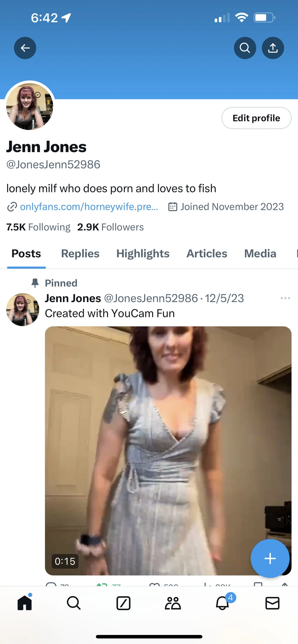
Task: Open the Highlights tab
Action: [143, 253]
